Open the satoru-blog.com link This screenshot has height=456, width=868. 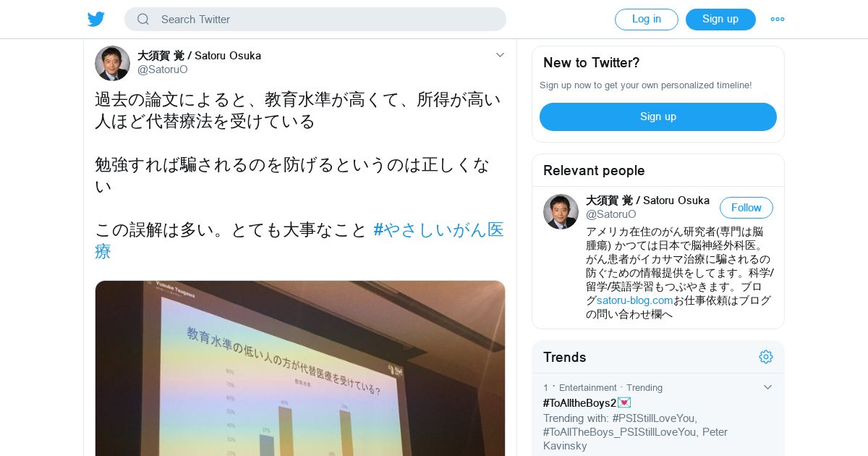635,300
